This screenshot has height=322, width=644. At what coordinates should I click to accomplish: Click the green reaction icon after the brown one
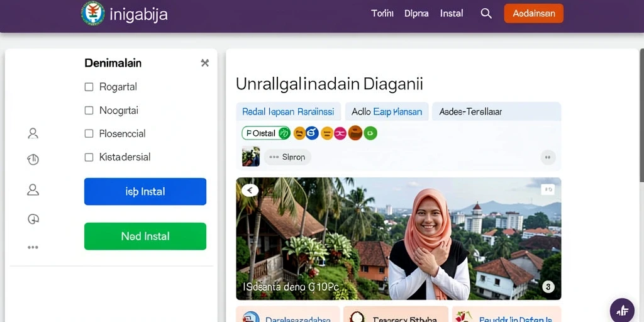pyautogui.click(x=370, y=133)
